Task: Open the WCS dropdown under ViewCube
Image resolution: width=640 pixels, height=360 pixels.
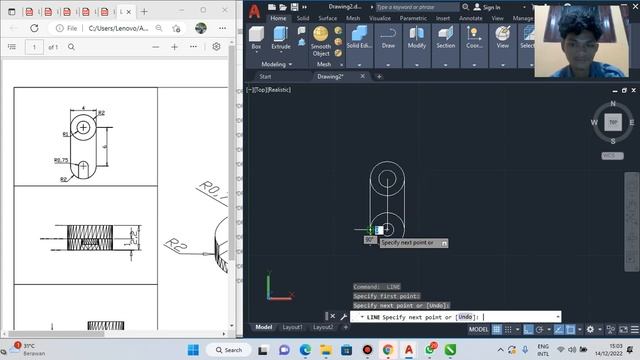Action: pos(612,156)
